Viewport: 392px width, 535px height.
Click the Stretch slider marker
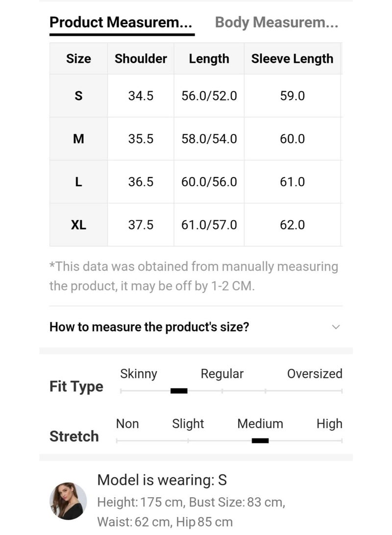[260, 440]
